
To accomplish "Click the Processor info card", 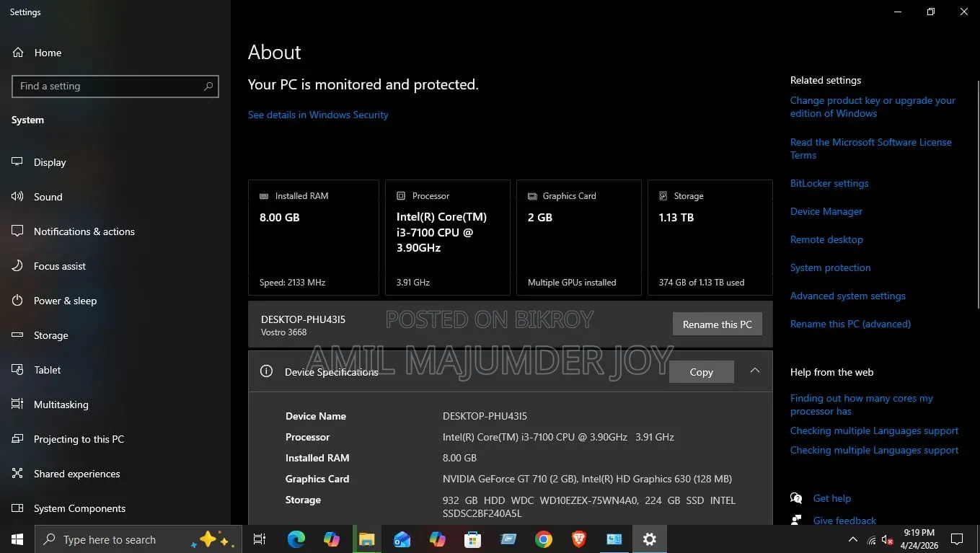I will [448, 237].
